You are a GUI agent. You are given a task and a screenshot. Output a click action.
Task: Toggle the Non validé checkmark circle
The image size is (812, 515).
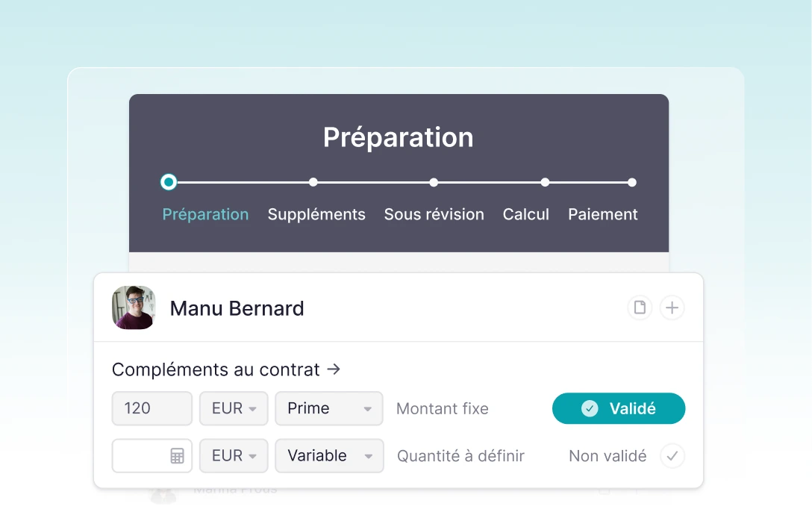672,456
